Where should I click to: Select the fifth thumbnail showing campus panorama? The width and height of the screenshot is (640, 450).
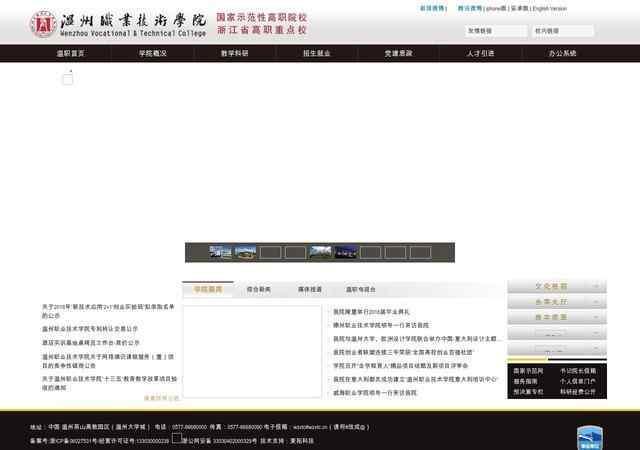321,252
